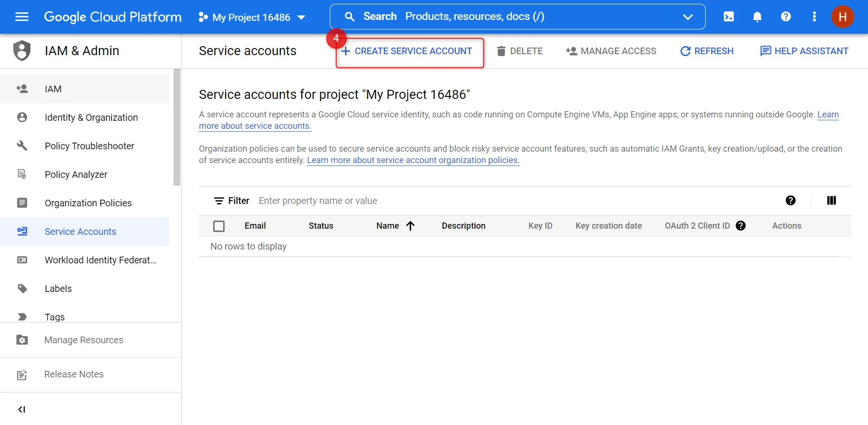Screen dimensions: 868x425
Task: Click MANAGE ACCESS button
Action: (611, 51)
